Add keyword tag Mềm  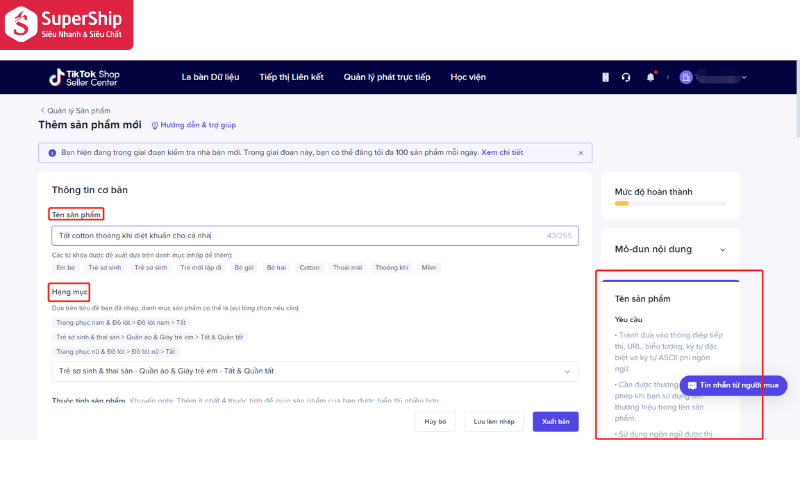429,267
